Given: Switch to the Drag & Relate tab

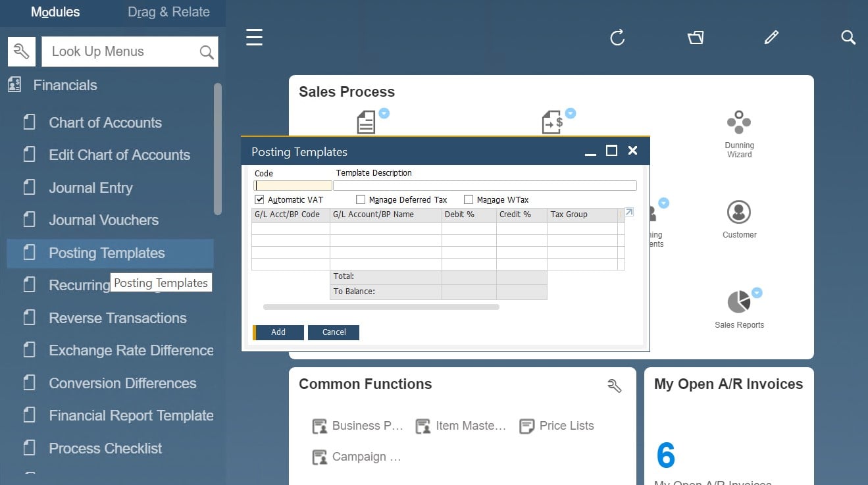Looking at the screenshot, I should point(168,12).
